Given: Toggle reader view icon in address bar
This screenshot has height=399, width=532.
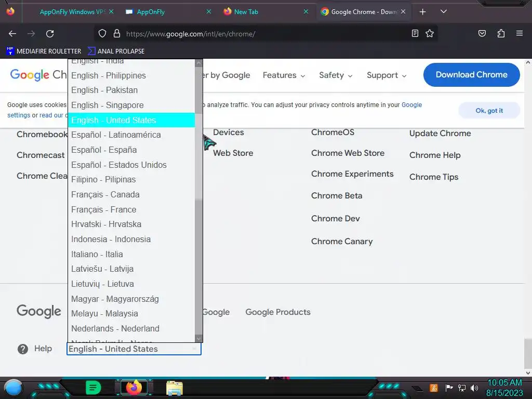Looking at the screenshot, I should pos(415,33).
